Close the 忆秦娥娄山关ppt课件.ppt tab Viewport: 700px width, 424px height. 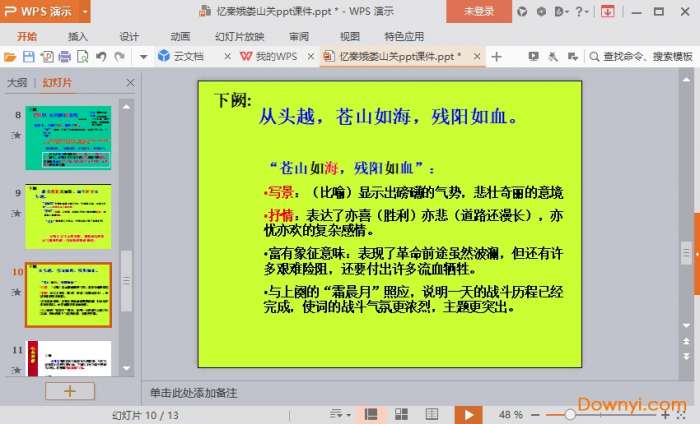pos(477,57)
